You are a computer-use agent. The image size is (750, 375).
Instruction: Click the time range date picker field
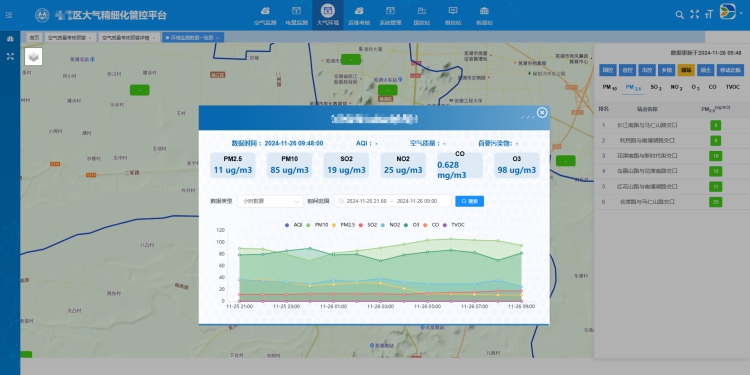[x=393, y=201]
